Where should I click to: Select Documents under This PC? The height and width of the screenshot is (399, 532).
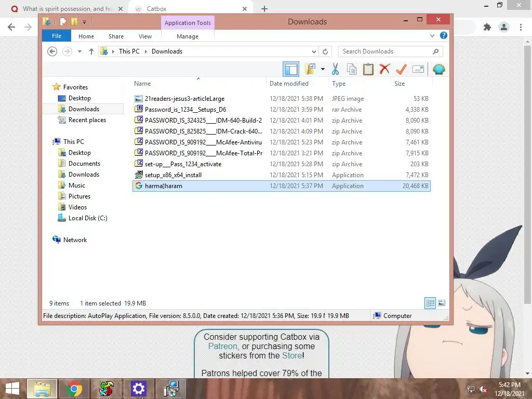(84, 164)
